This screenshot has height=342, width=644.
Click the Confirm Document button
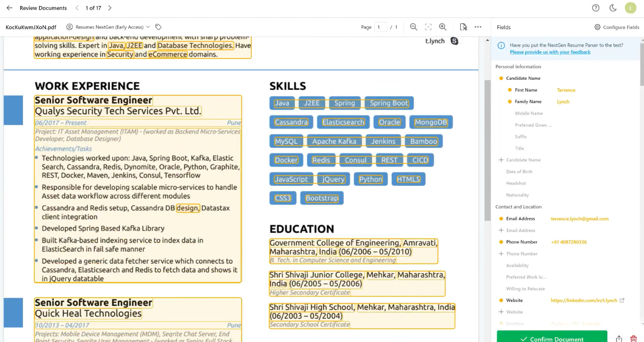pyautogui.click(x=552, y=337)
